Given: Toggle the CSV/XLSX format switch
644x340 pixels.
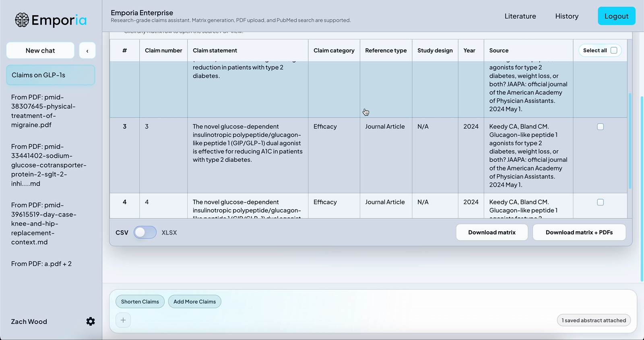Looking at the screenshot, I should coord(145,233).
